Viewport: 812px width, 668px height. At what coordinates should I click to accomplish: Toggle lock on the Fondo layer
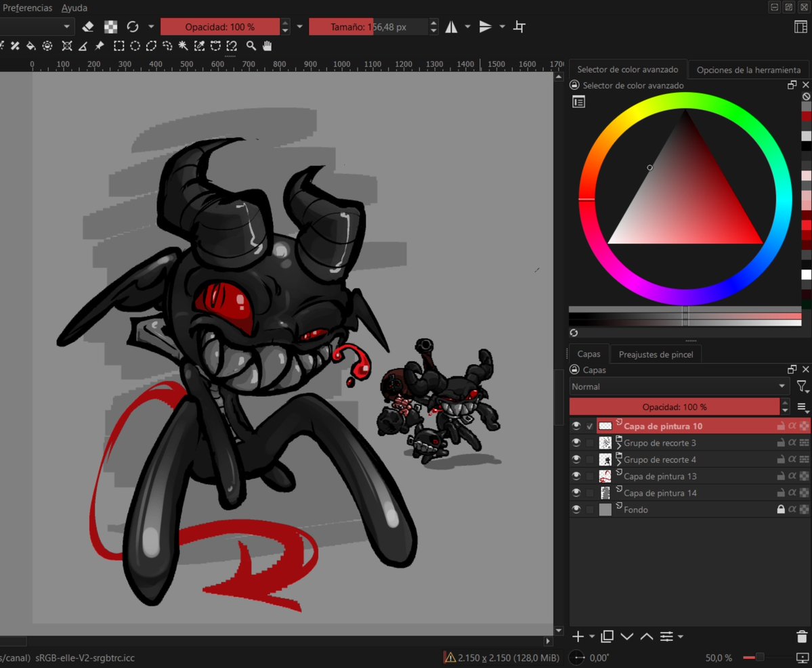(781, 509)
